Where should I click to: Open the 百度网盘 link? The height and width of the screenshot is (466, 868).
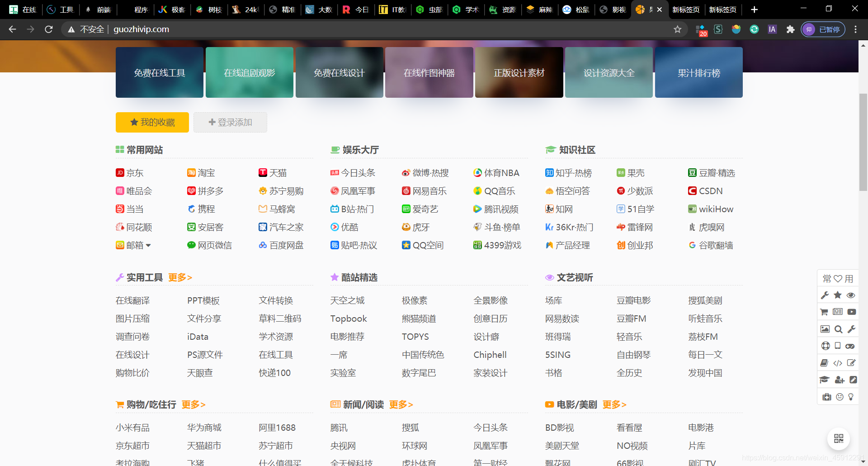pyautogui.click(x=281, y=245)
